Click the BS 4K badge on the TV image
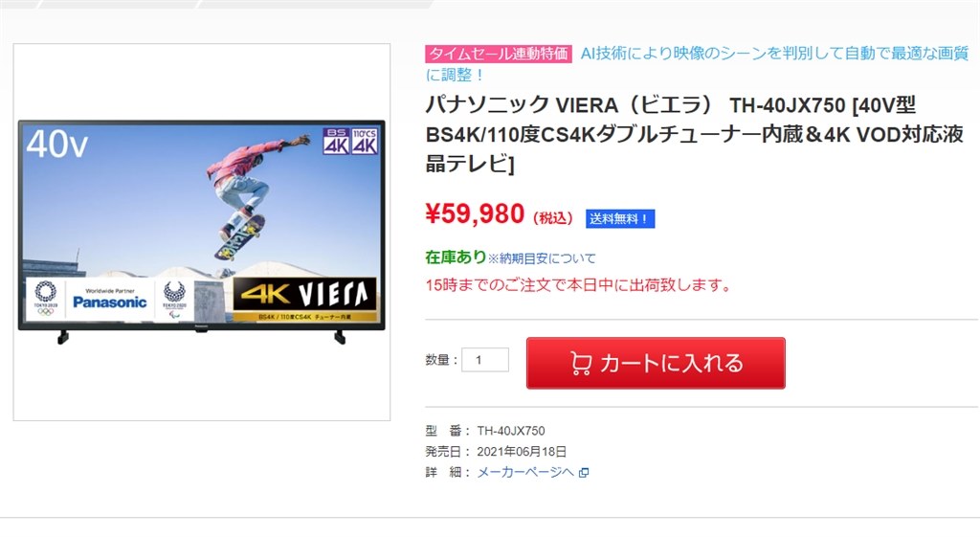980x537 pixels. pos(336,142)
